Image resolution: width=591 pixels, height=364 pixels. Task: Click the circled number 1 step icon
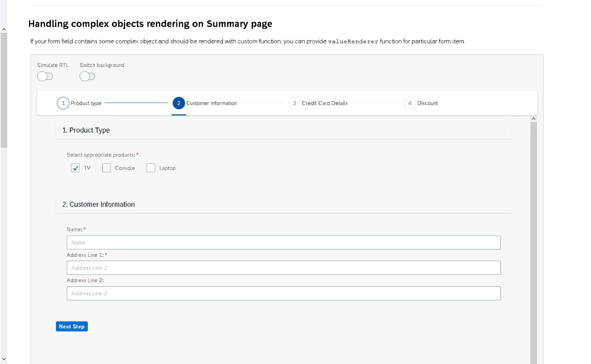click(x=63, y=103)
